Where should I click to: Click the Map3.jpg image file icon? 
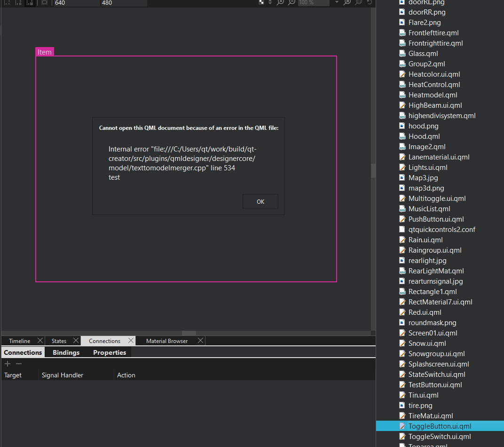[402, 178]
